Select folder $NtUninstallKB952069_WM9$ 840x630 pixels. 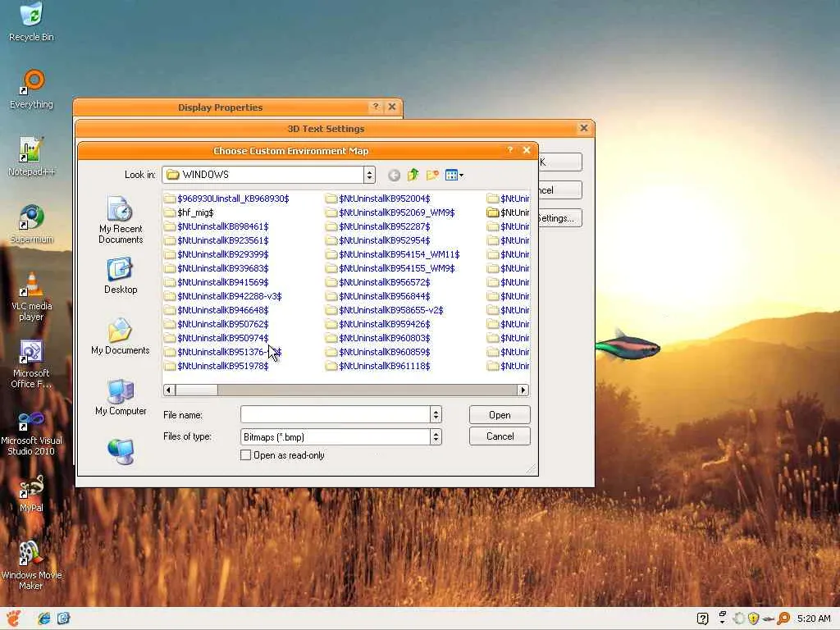[390, 212]
